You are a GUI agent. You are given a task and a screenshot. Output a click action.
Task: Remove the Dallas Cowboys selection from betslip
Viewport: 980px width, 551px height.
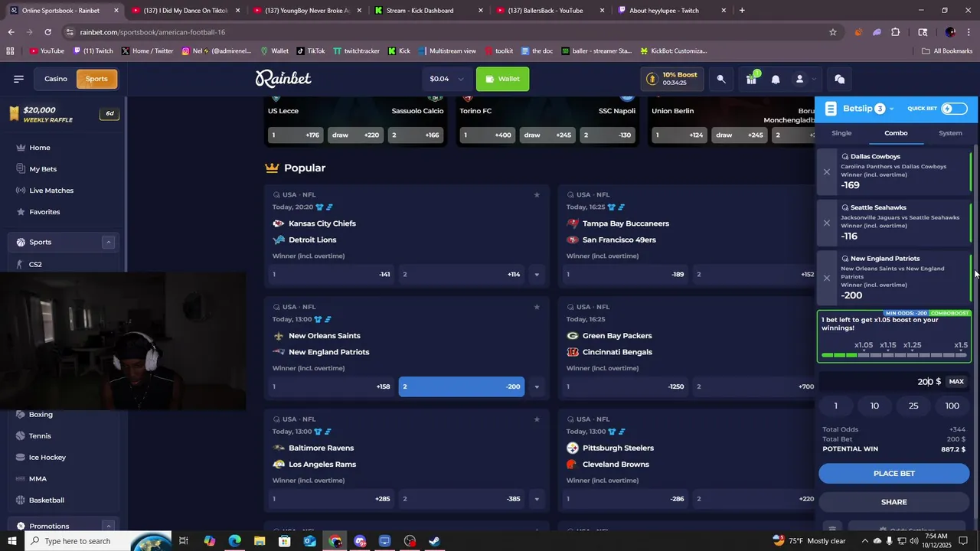coord(827,171)
